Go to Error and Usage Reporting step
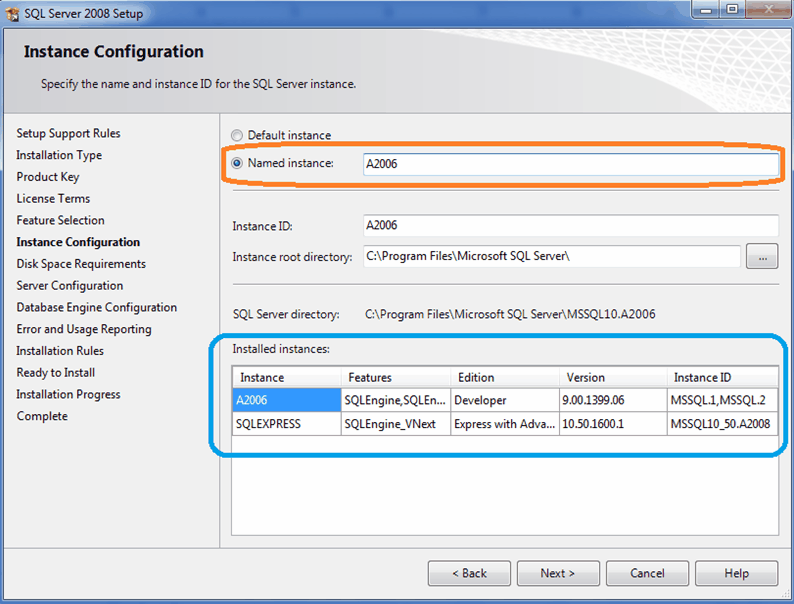 coord(84,329)
